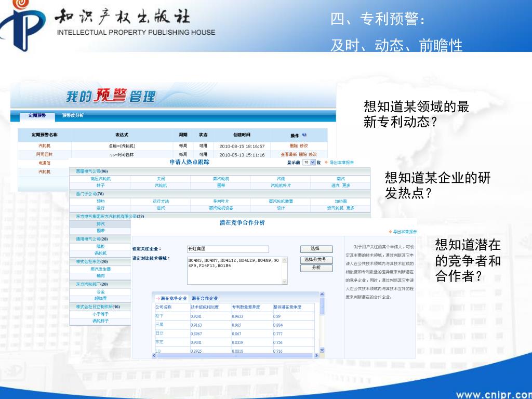532x399 pixels.
Task: Click the down arrow in 设定对比技术领域 textarea
Action: [284, 281]
